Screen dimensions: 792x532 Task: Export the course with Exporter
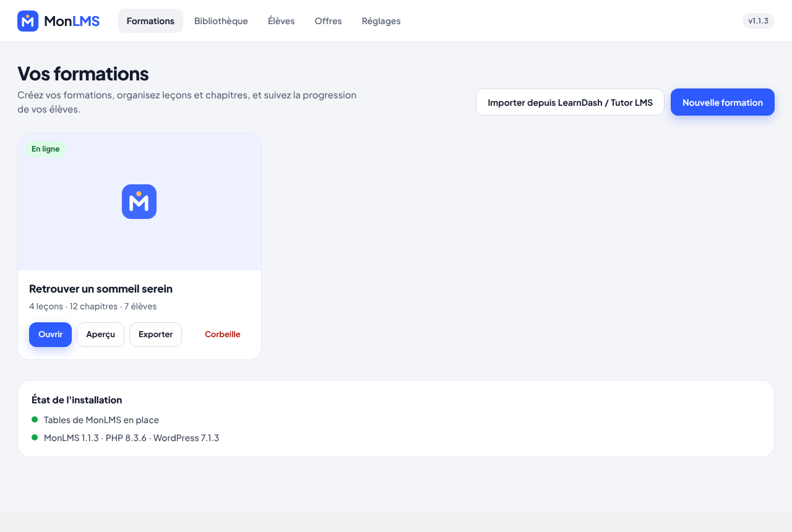155,335
